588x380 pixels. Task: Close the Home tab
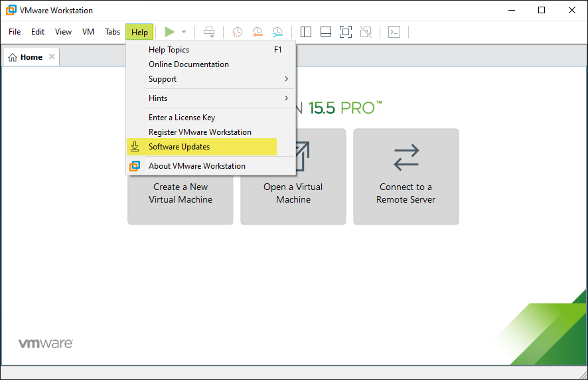coord(52,56)
